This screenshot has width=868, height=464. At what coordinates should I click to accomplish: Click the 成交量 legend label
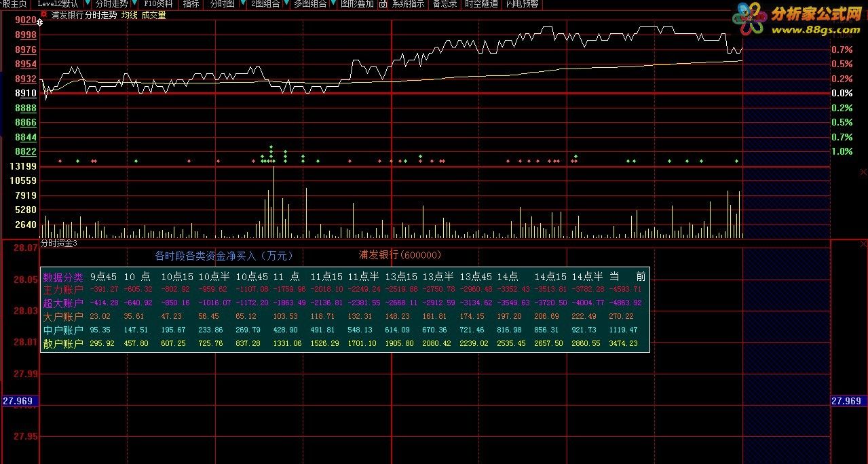[153, 15]
